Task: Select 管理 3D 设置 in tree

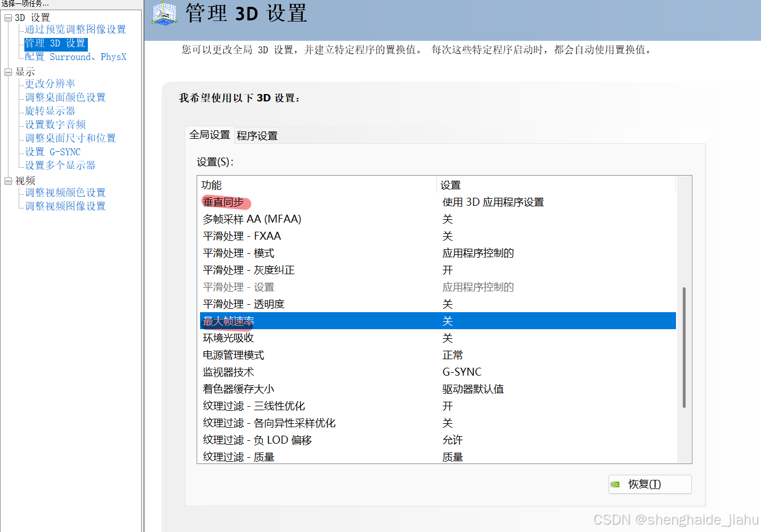Action: [x=56, y=43]
